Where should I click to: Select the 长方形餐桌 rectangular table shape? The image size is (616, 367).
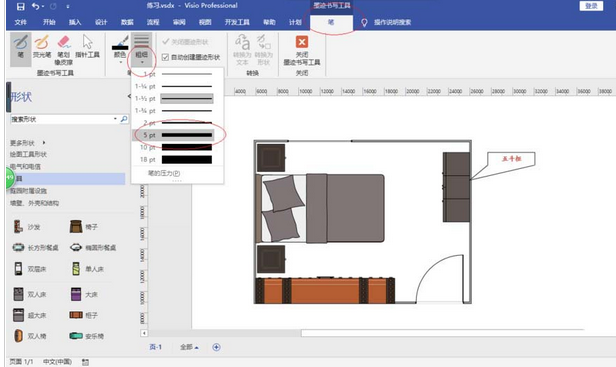(x=35, y=248)
